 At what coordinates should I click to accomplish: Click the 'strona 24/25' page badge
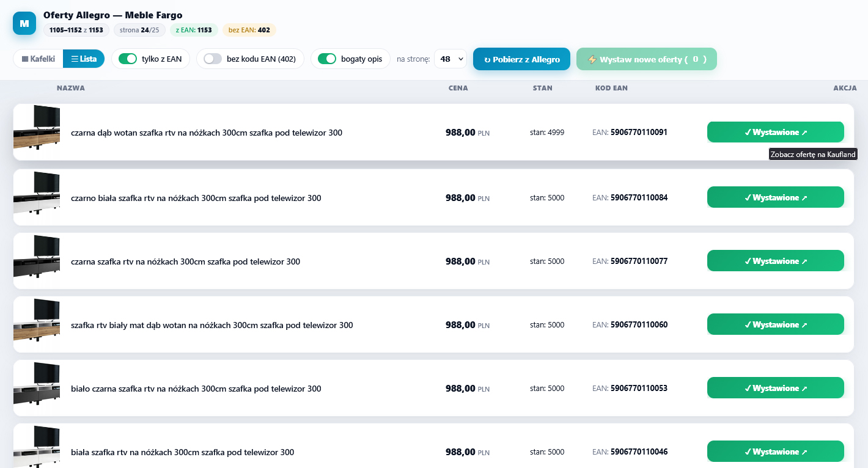click(140, 30)
